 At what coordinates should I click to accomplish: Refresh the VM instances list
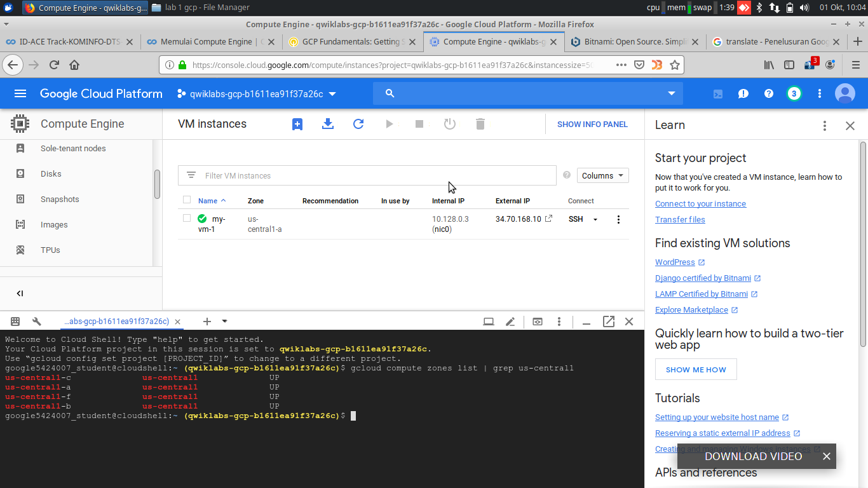pos(358,124)
